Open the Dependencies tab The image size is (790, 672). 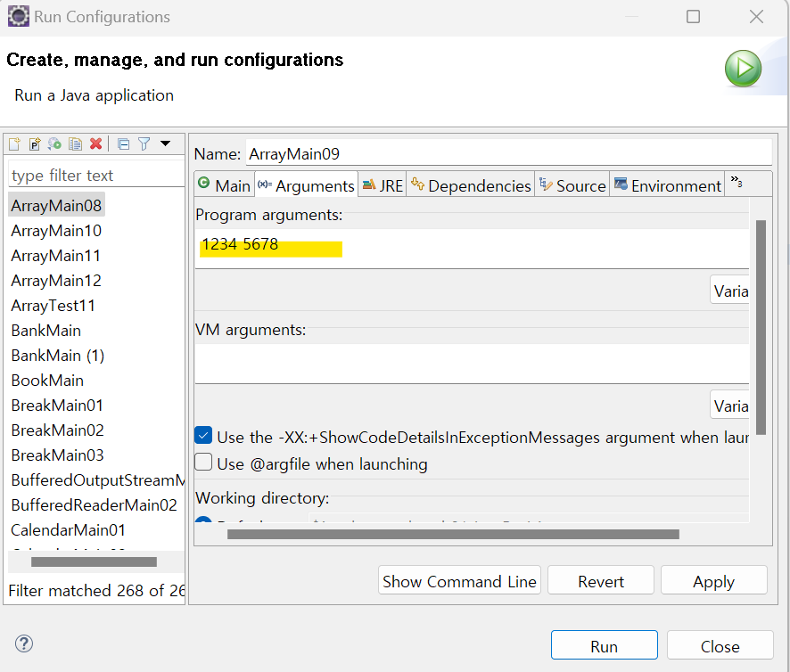[x=471, y=185]
